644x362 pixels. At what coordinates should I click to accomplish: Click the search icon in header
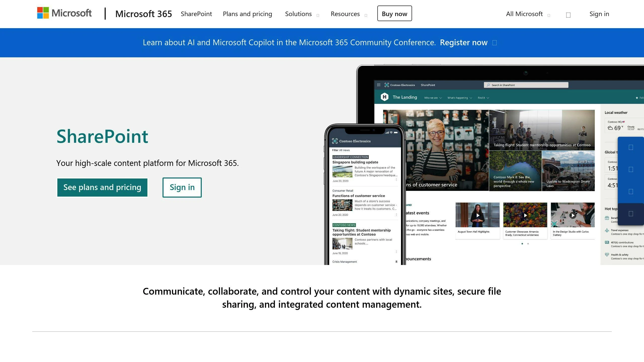point(568,15)
